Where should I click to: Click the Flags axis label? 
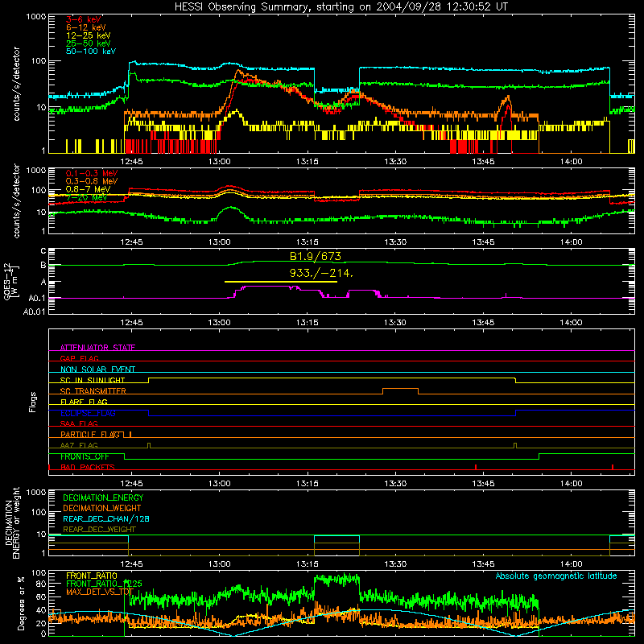pyautogui.click(x=33, y=402)
